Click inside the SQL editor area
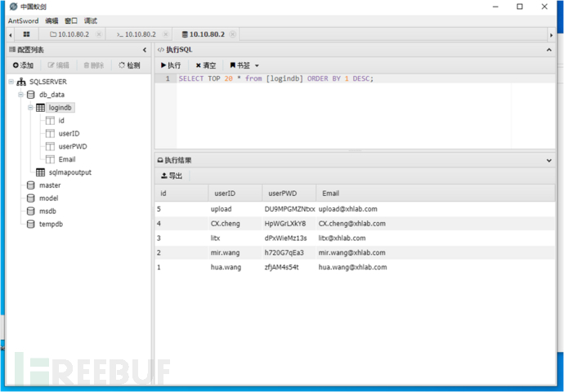 pos(354,111)
